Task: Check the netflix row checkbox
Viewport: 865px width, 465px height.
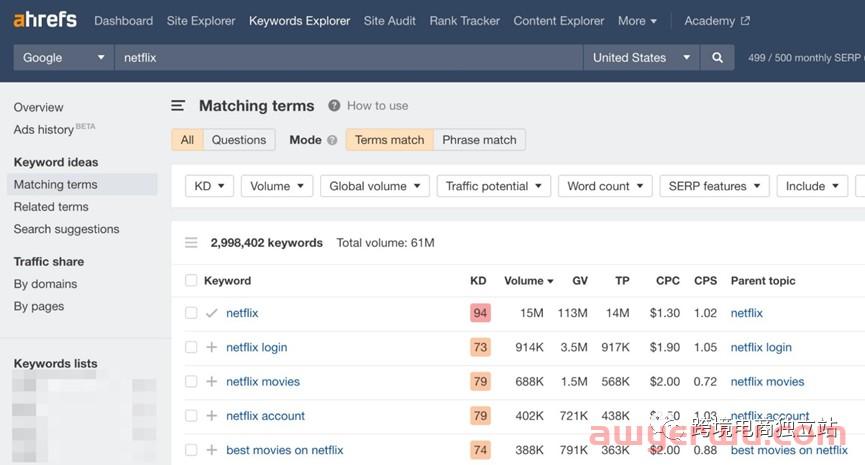Action: point(191,313)
